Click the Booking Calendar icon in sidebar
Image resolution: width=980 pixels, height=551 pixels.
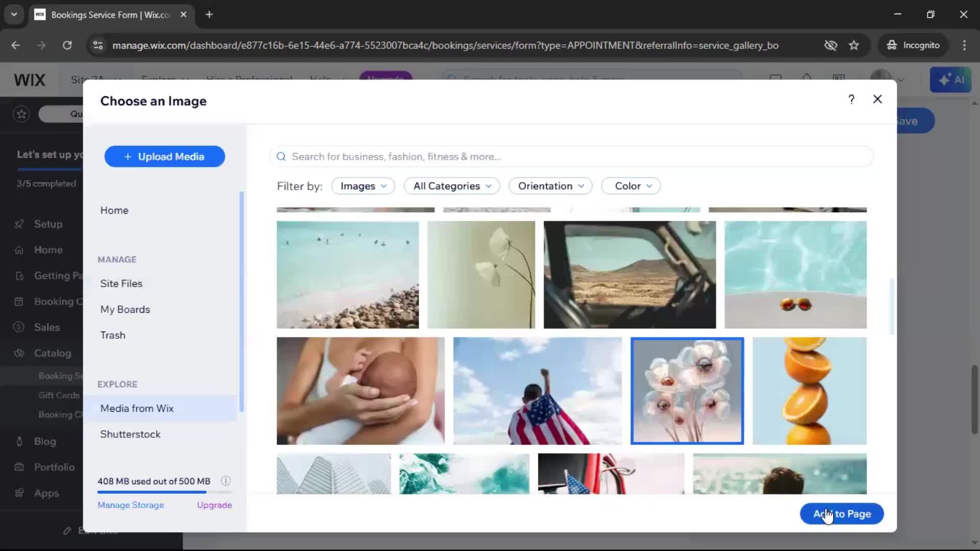coord(19,302)
